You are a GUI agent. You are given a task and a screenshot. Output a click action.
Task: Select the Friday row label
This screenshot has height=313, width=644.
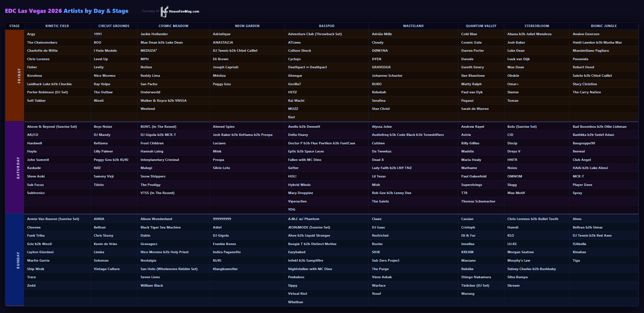(x=19, y=76)
